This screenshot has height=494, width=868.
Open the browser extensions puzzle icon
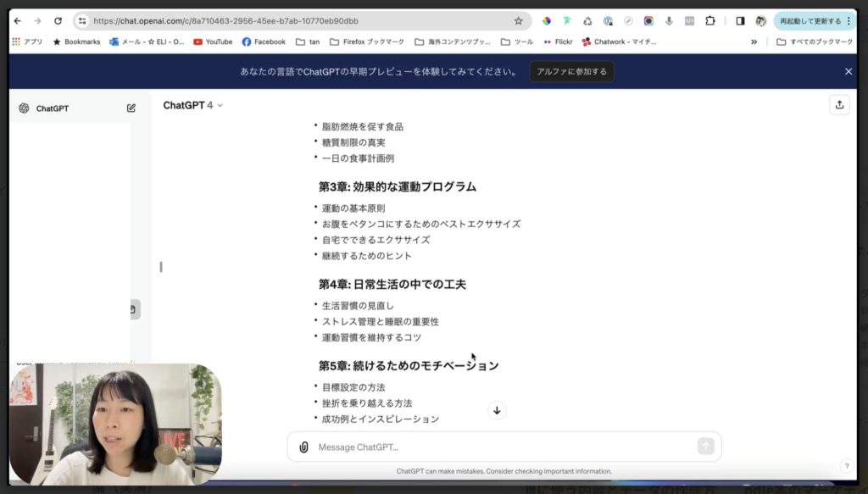click(710, 20)
